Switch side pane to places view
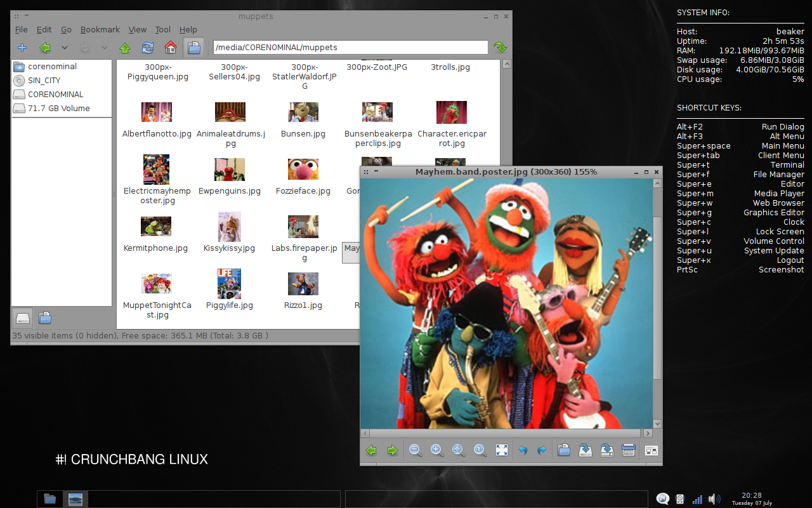The image size is (812, 508). pos(23,317)
